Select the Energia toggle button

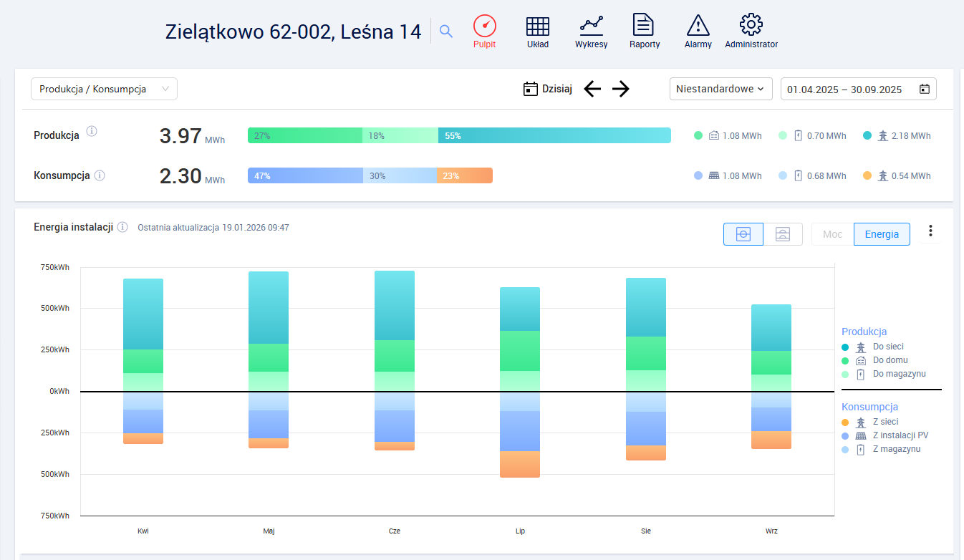882,234
